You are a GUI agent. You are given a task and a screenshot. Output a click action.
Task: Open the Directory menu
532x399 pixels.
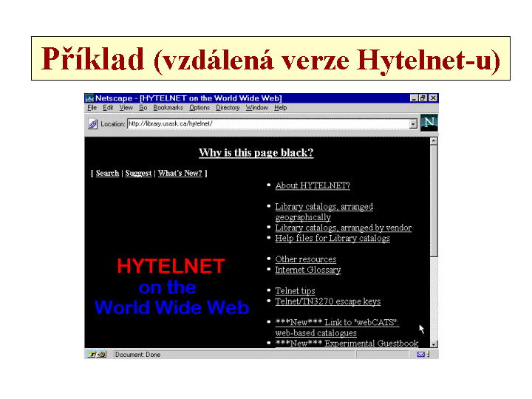[228, 108]
